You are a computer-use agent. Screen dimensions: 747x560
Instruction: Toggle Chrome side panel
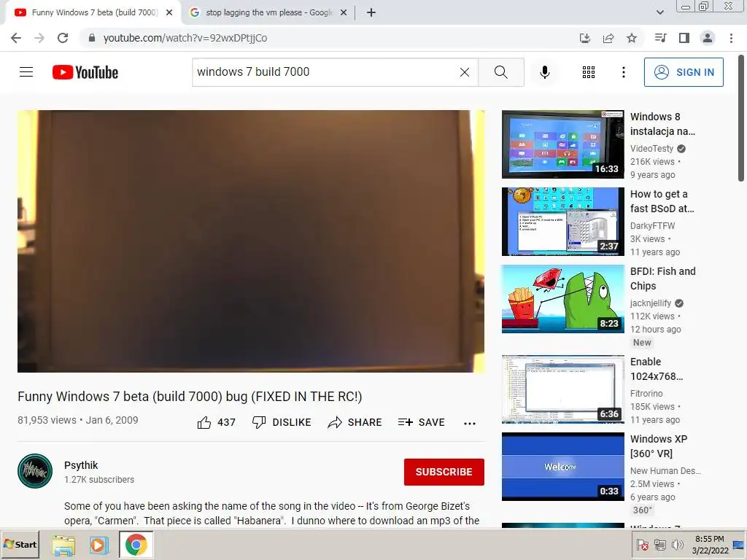tap(684, 38)
